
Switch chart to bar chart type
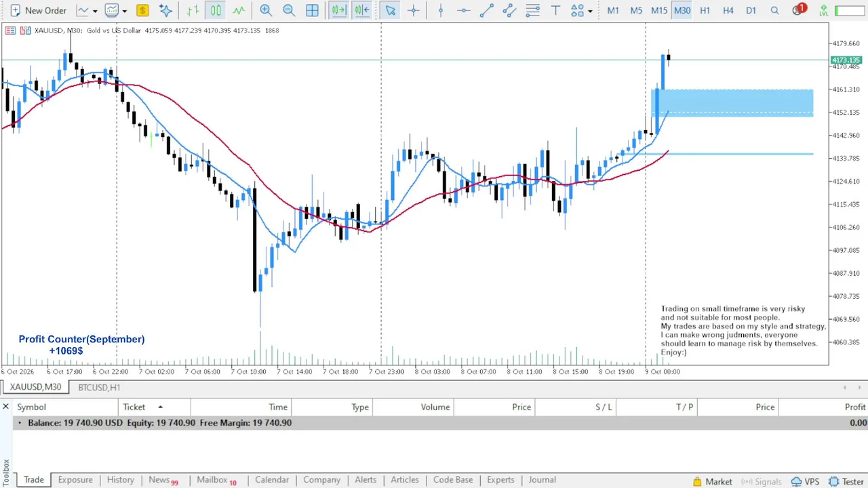pyautogui.click(x=193, y=10)
